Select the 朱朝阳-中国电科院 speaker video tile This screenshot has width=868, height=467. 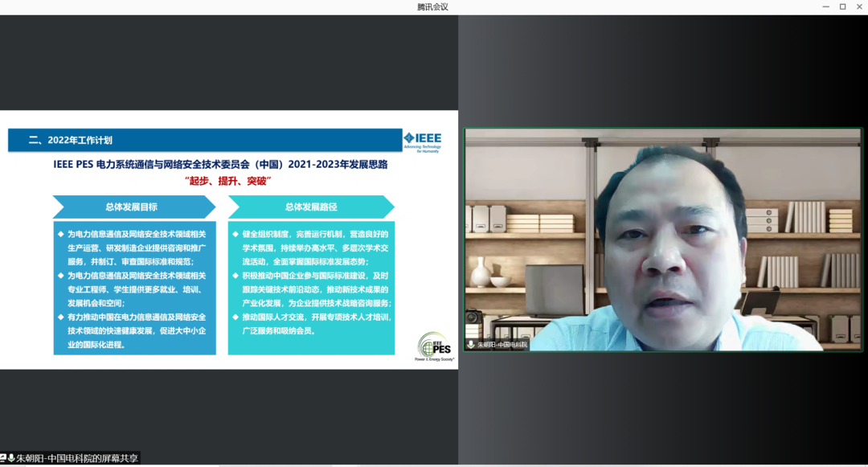click(x=663, y=240)
